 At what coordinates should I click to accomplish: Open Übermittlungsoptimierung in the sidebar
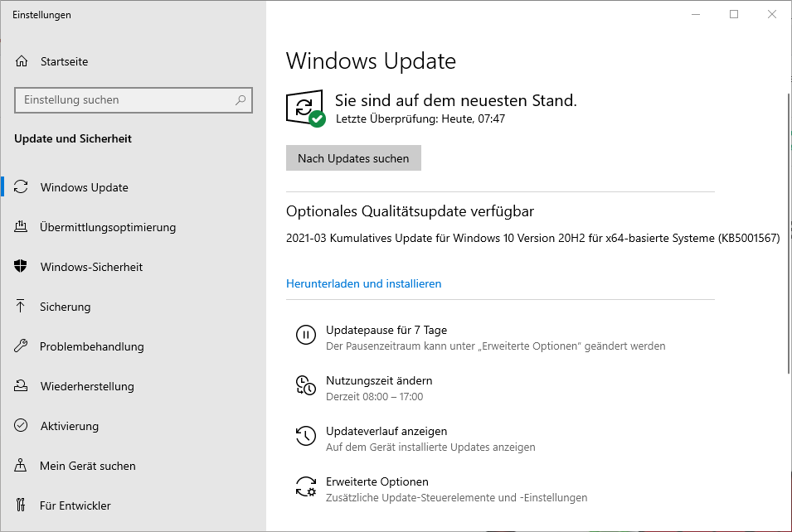(x=108, y=227)
